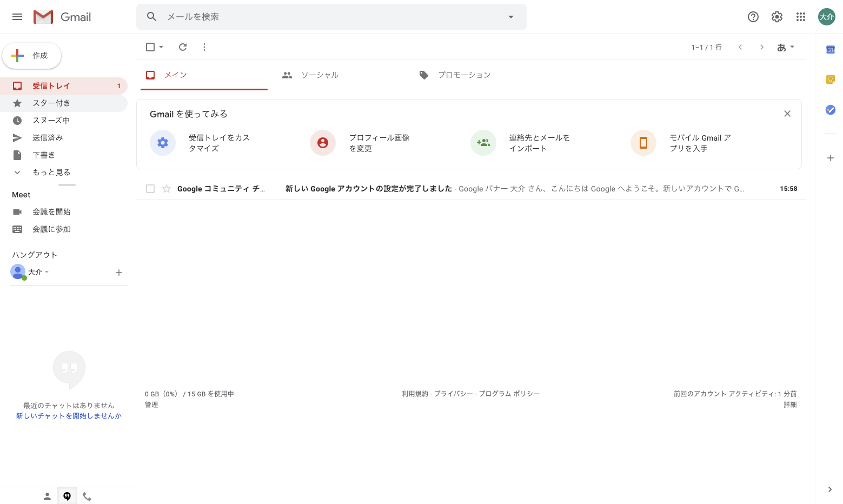
Task: Click 1–1 / 1 行 pagination text
Action: click(x=706, y=47)
